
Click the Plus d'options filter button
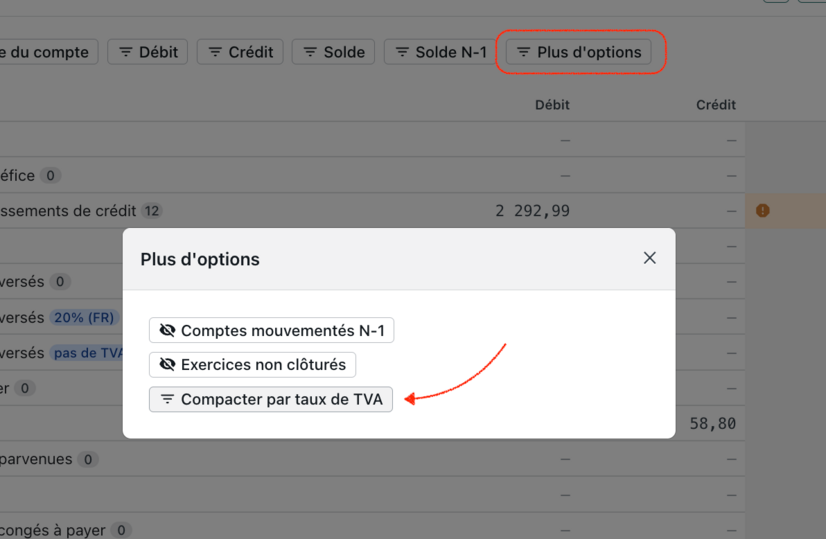tap(579, 52)
